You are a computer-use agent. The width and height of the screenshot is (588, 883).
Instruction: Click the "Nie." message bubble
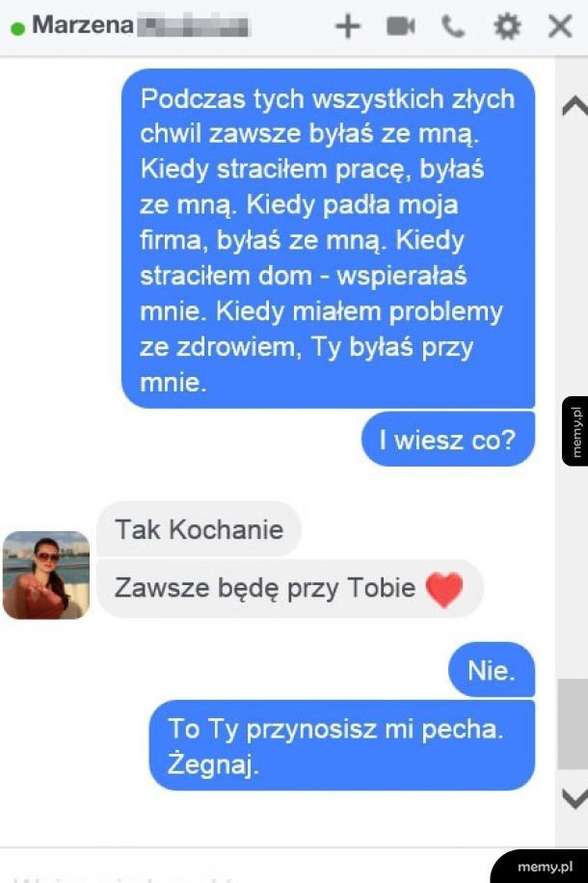coord(492,670)
